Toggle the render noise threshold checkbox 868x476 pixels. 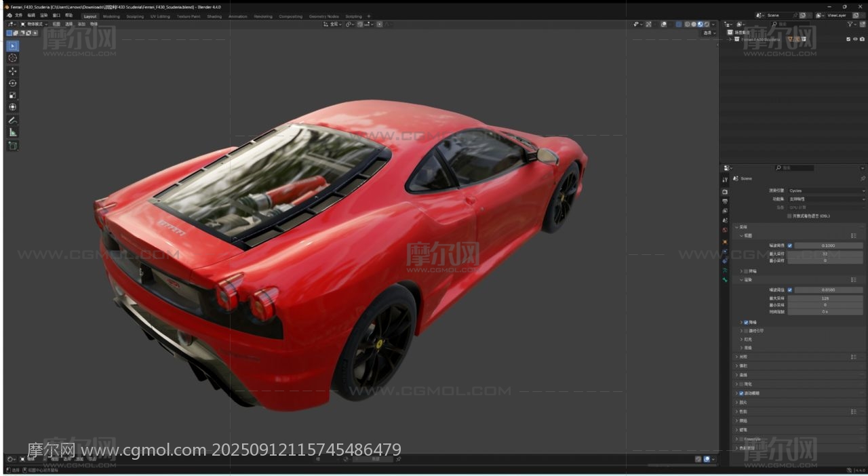point(789,290)
